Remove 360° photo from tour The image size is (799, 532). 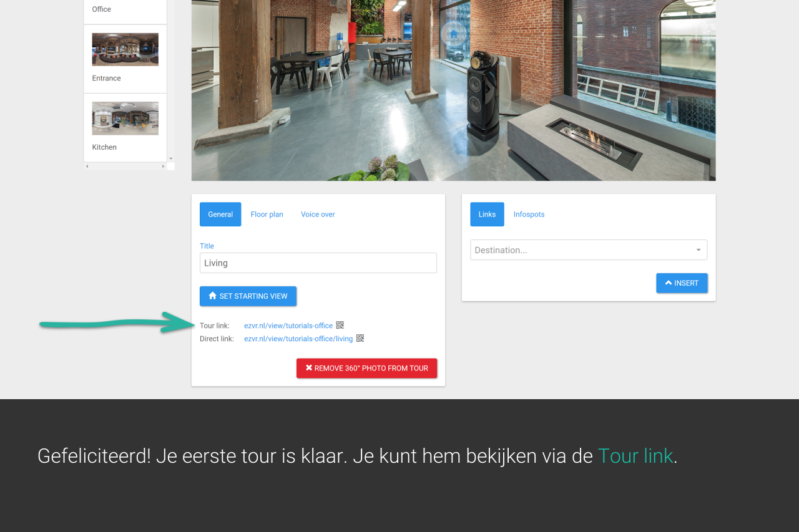tap(366, 369)
